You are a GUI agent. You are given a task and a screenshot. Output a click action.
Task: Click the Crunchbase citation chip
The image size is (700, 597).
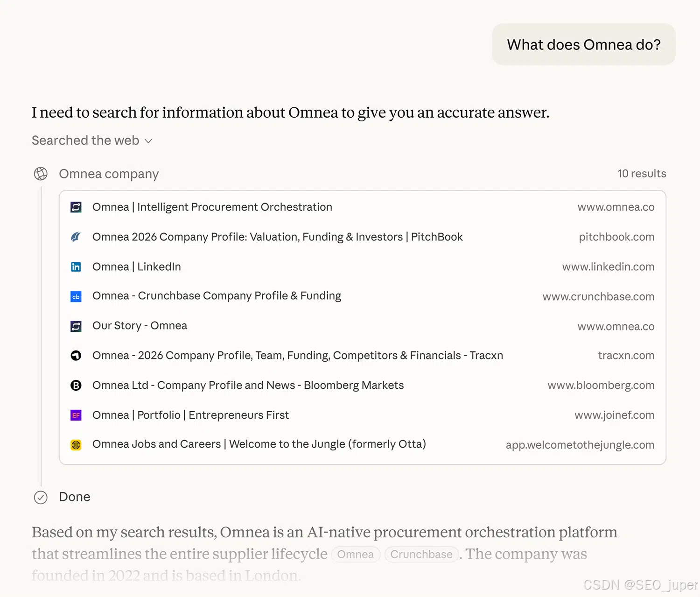421,555
